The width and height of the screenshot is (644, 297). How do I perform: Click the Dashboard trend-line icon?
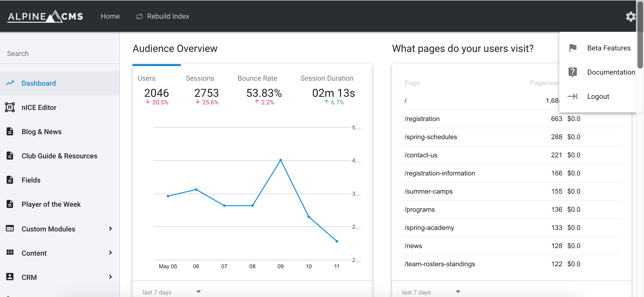point(10,83)
